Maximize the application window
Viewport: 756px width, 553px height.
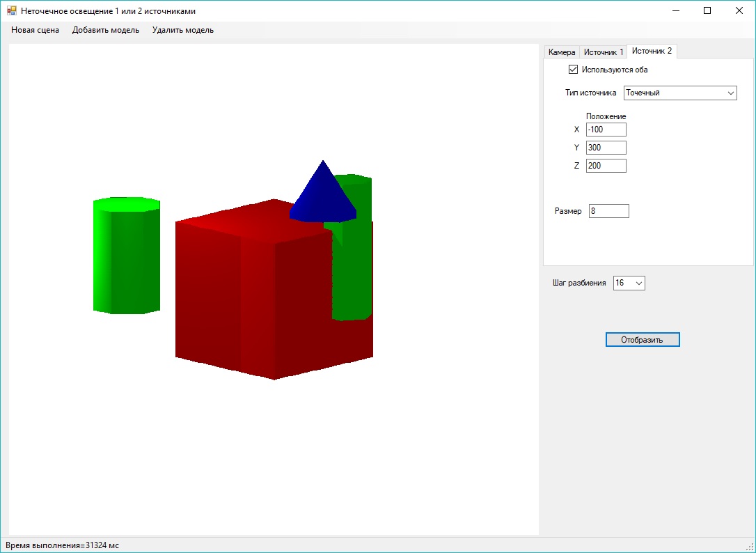pos(707,10)
